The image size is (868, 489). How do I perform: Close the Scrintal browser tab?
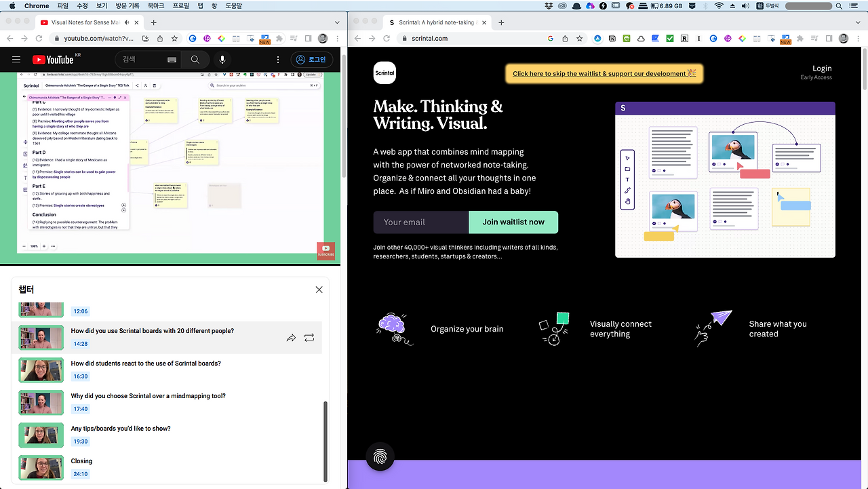click(484, 22)
